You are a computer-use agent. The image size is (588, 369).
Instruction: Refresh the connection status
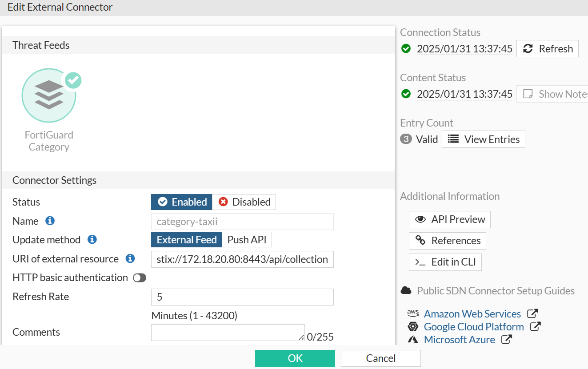547,48
